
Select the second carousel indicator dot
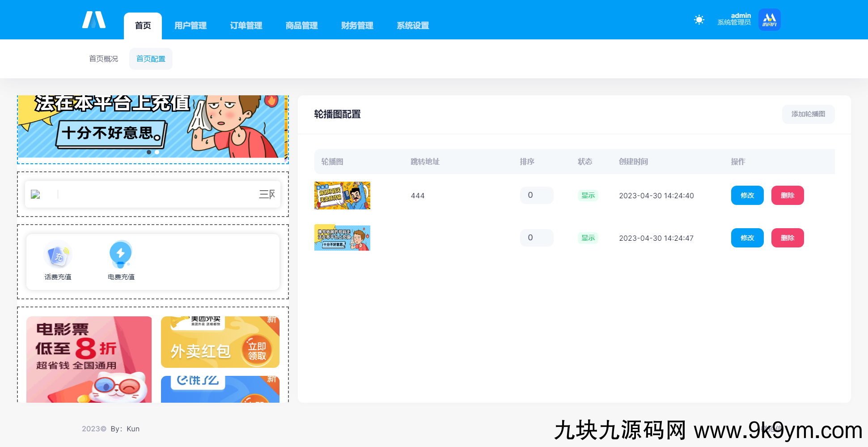point(157,152)
